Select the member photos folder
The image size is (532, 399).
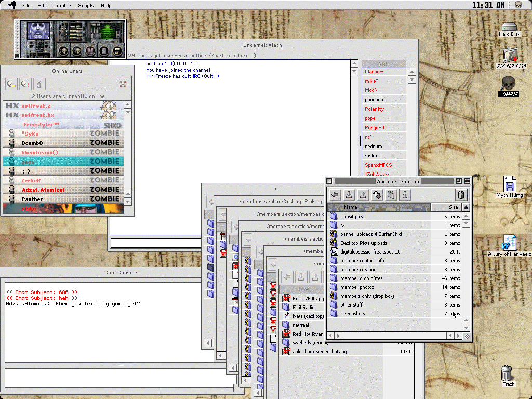tap(395, 287)
